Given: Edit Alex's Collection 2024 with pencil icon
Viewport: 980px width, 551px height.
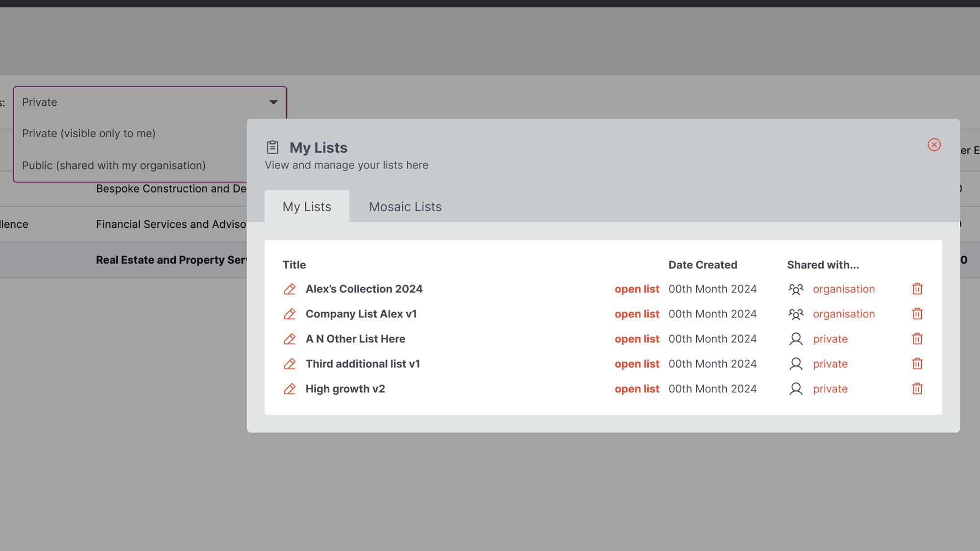Looking at the screenshot, I should pyautogui.click(x=290, y=289).
